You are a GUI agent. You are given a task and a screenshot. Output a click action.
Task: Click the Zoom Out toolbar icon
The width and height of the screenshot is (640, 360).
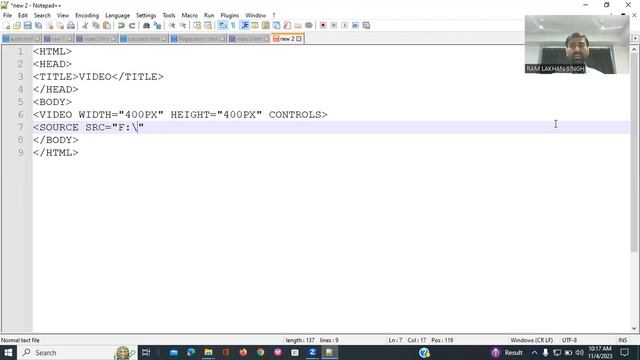[x=182, y=25]
